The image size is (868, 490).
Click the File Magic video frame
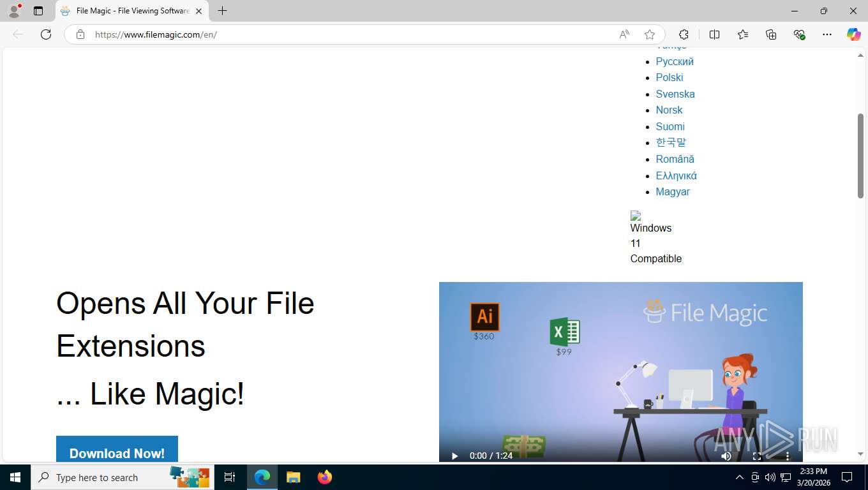pos(620,372)
